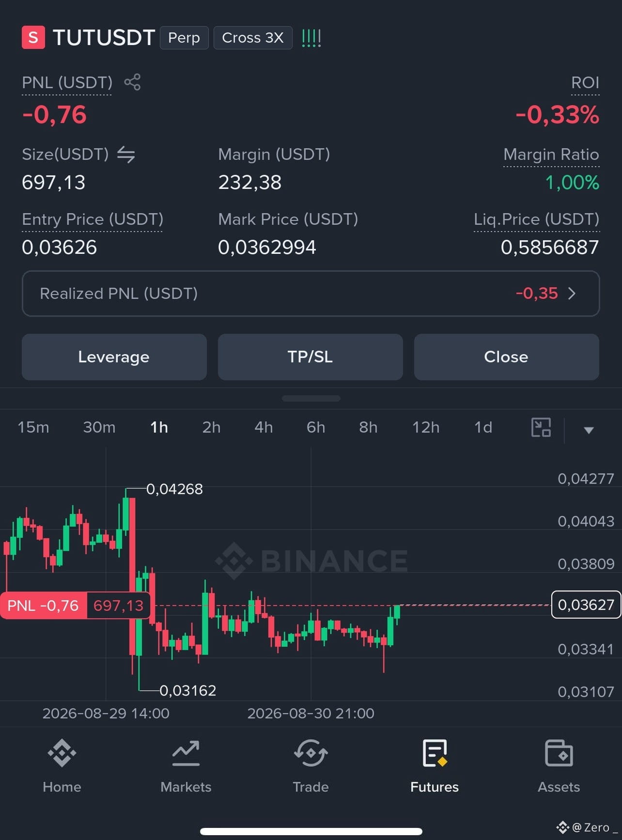Select the 4h chart interval
The width and height of the screenshot is (622, 840).
pyautogui.click(x=264, y=427)
